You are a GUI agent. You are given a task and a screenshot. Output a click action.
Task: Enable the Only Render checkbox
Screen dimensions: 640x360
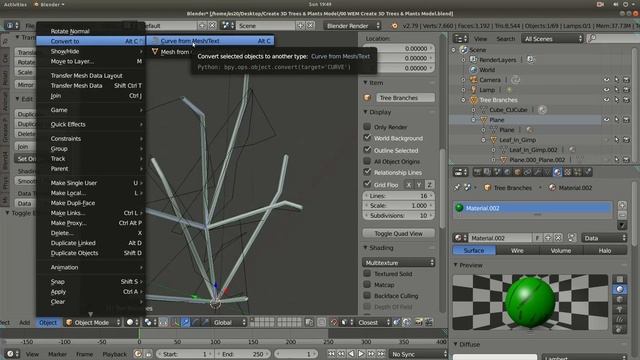point(367,127)
